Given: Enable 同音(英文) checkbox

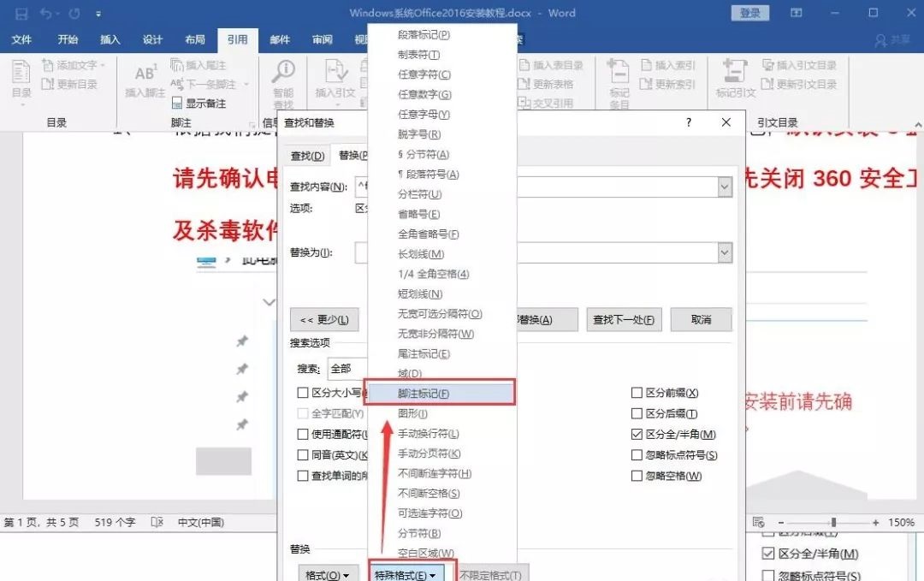Looking at the screenshot, I should pyautogui.click(x=303, y=455).
